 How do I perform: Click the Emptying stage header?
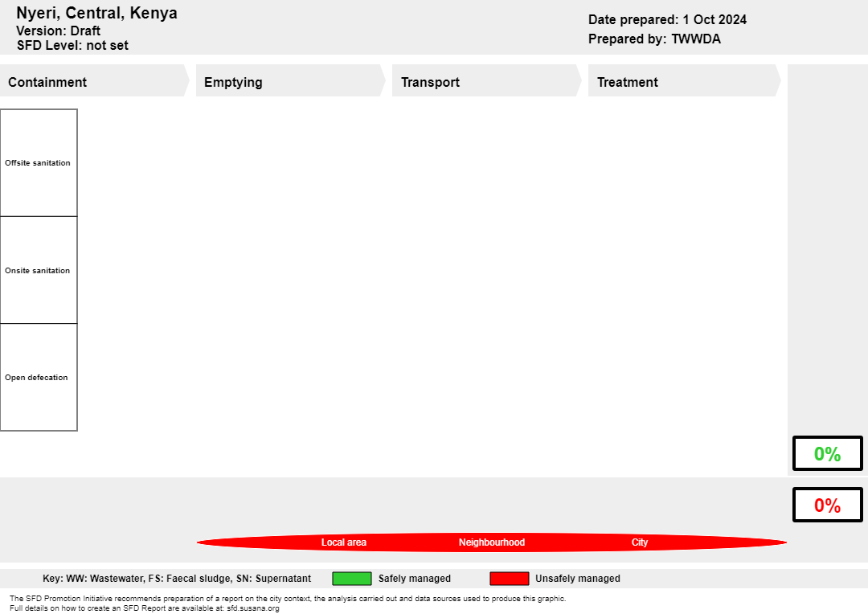coord(291,81)
